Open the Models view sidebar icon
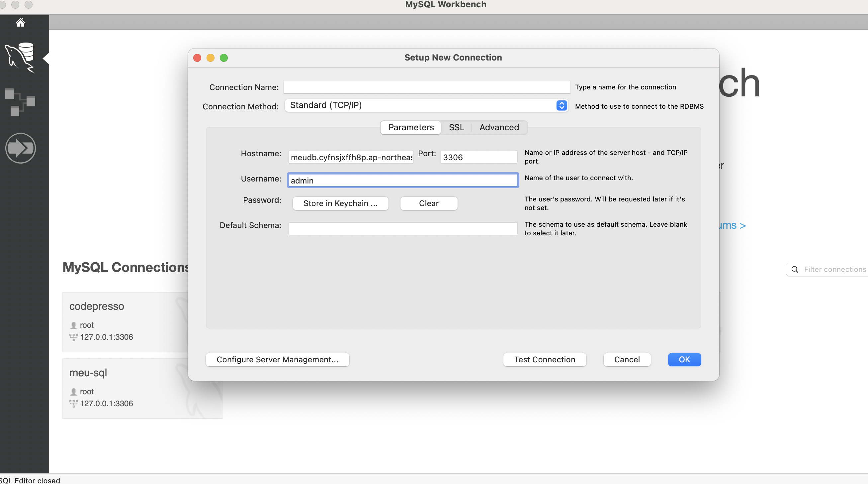 click(x=20, y=102)
